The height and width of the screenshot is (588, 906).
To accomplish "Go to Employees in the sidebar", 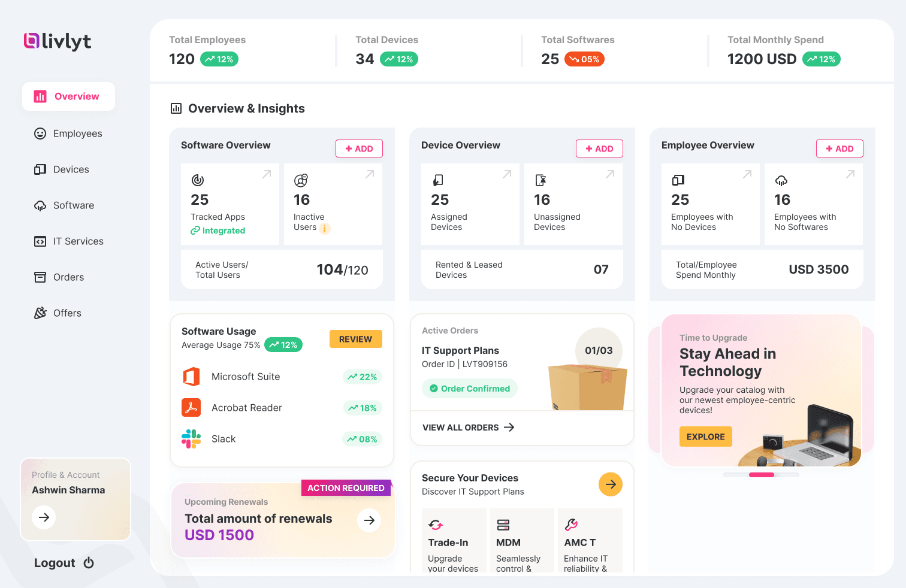I will coord(68,134).
